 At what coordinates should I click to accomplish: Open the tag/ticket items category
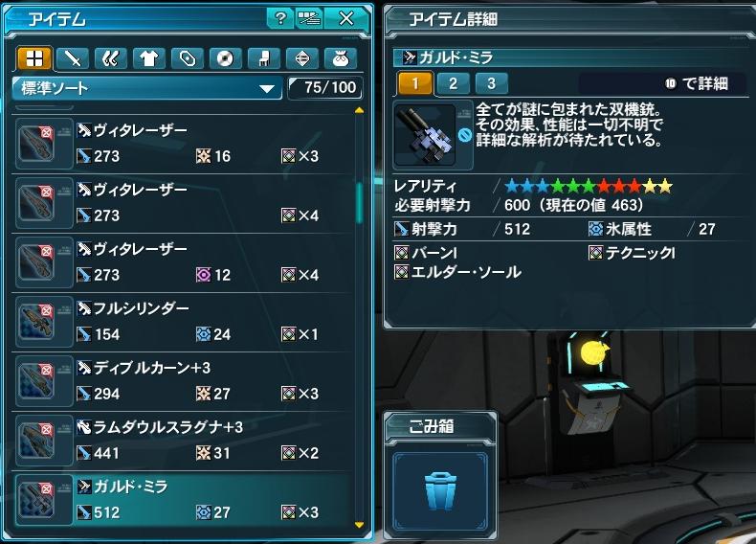coord(187,58)
